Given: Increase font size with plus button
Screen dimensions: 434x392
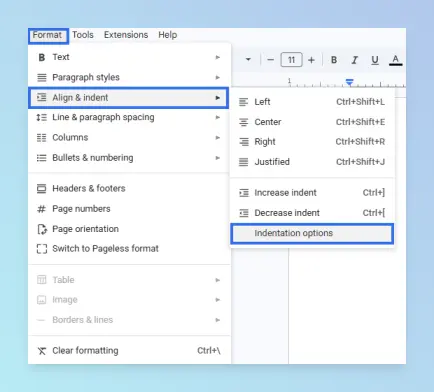Looking at the screenshot, I should pos(311,60).
